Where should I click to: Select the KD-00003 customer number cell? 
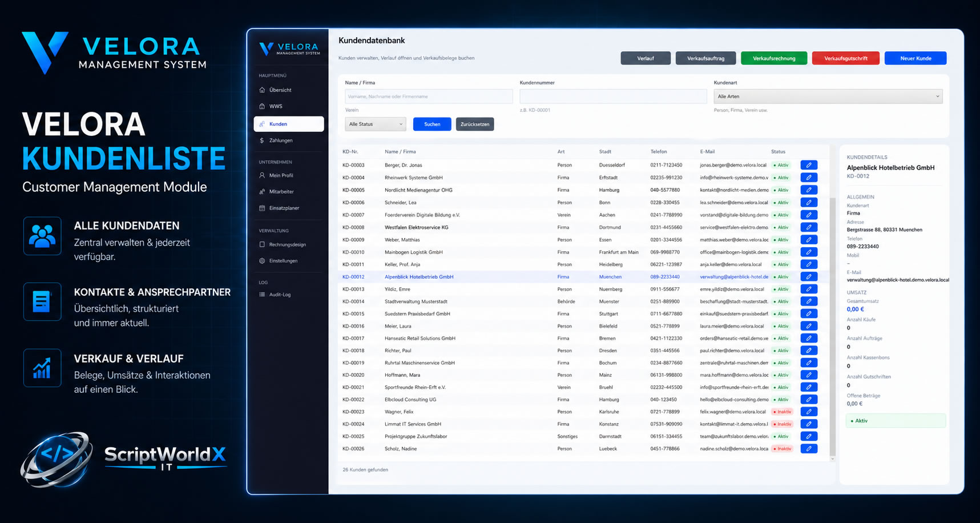tap(353, 165)
